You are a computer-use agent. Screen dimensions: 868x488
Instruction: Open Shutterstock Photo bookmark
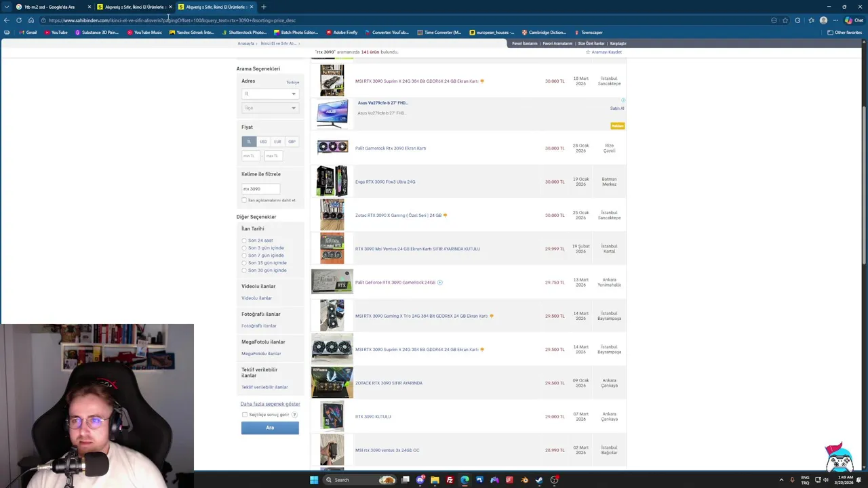(244, 33)
